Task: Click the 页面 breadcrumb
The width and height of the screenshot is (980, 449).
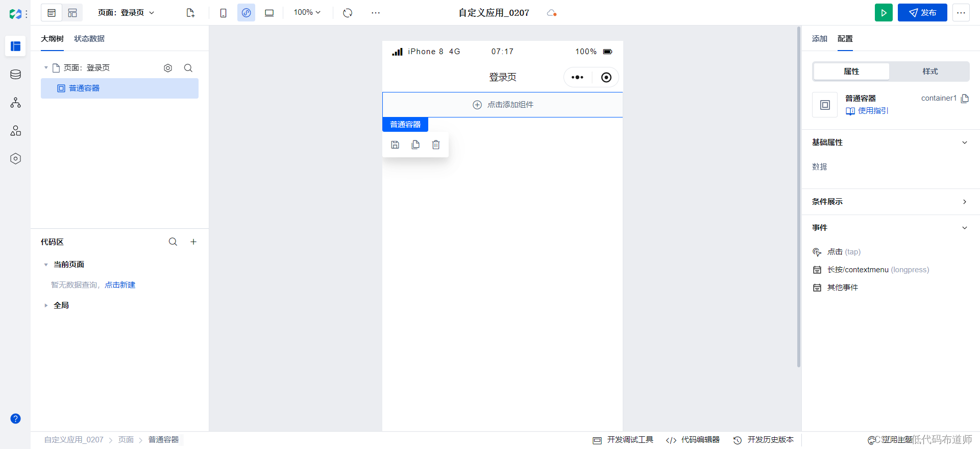Action: click(126, 440)
